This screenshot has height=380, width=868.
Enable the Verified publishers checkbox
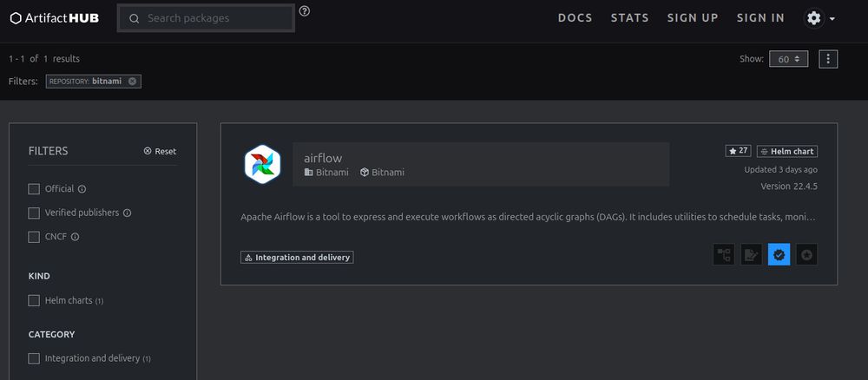34,213
